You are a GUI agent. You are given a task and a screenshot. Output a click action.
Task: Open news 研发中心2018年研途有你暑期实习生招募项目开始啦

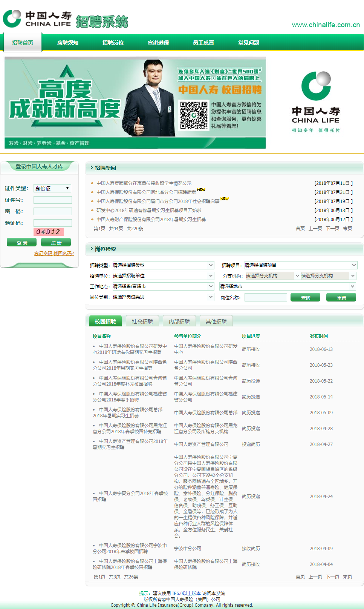click(x=149, y=211)
